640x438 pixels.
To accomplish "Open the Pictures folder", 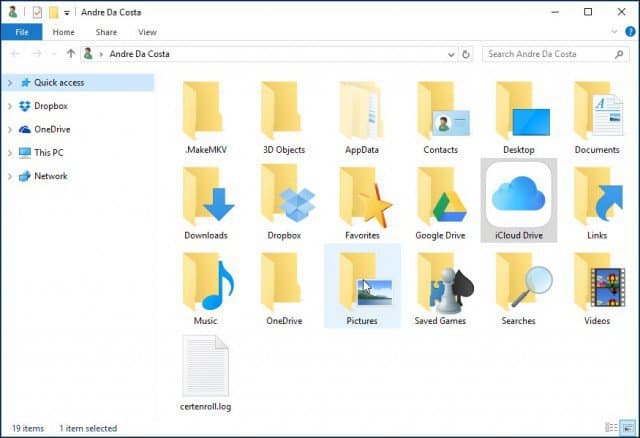I will pos(362,286).
